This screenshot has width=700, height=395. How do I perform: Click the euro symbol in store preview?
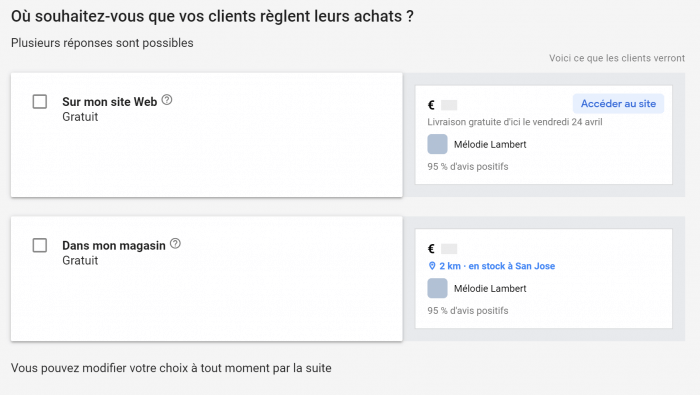(x=431, y=249)
